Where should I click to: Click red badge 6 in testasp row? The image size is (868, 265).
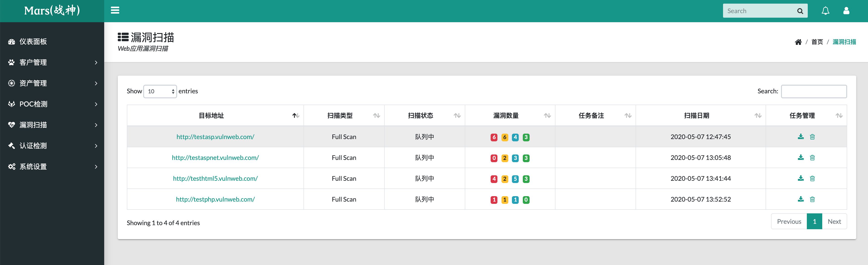[x=494, y=137]
